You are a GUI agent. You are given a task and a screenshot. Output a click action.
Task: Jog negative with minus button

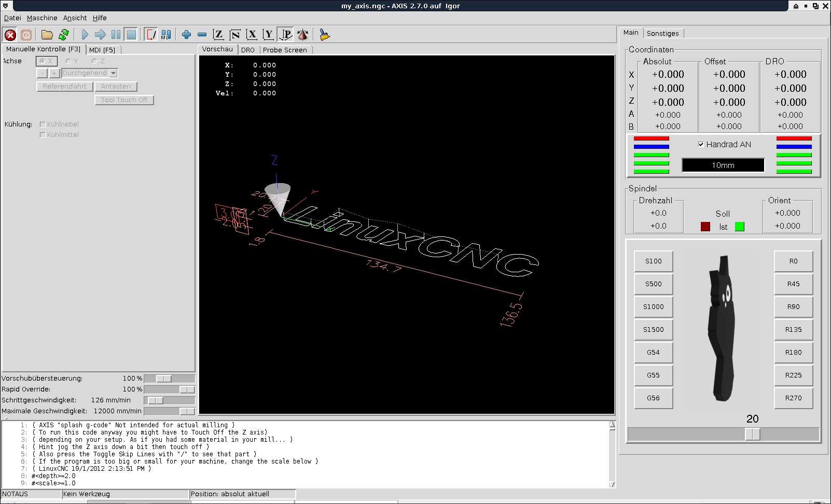pyautogui.click(x=42, y=73)
